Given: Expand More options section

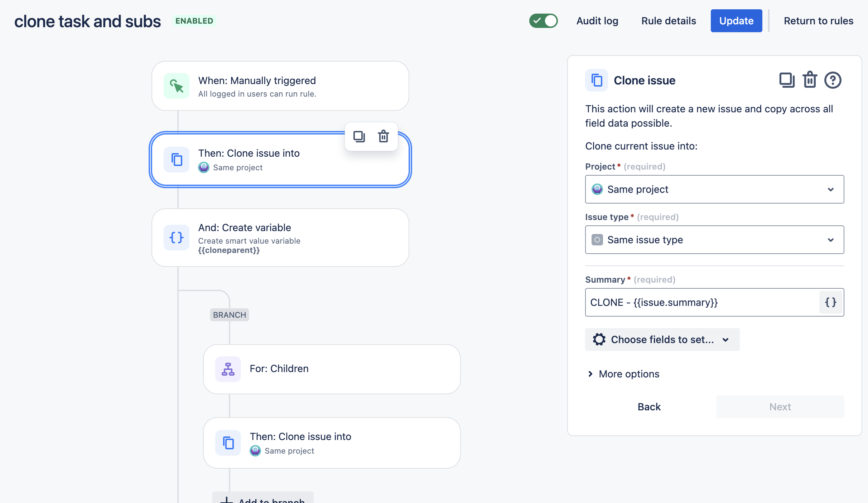Looking at the screenshot, I should coord(623,374).
